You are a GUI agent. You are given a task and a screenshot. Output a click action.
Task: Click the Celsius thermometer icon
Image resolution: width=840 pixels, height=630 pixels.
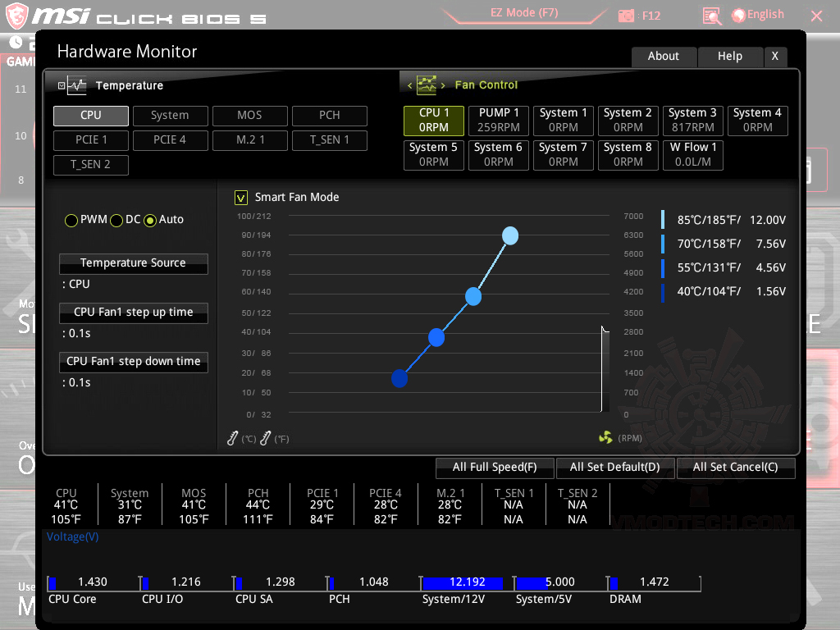232,438
